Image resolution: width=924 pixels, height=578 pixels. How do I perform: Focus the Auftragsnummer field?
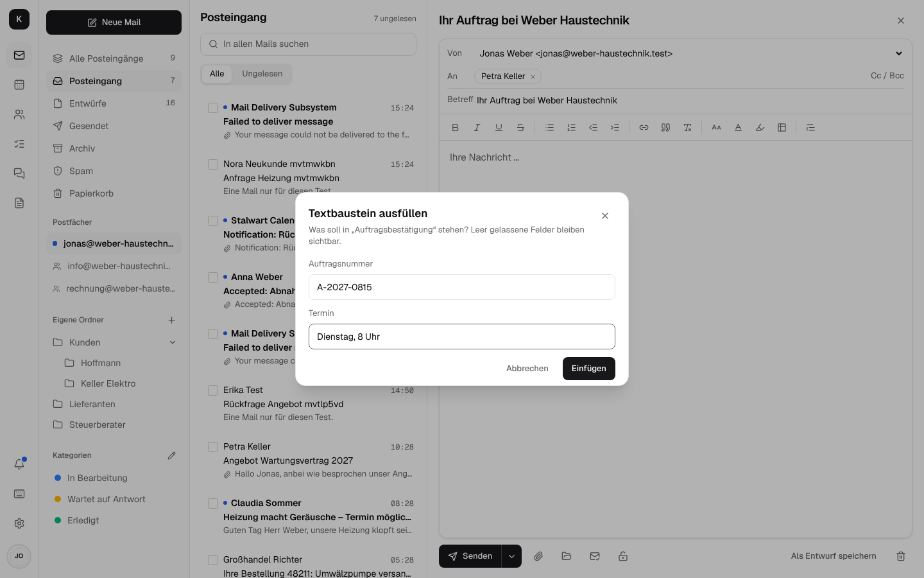tap(462, 287)
